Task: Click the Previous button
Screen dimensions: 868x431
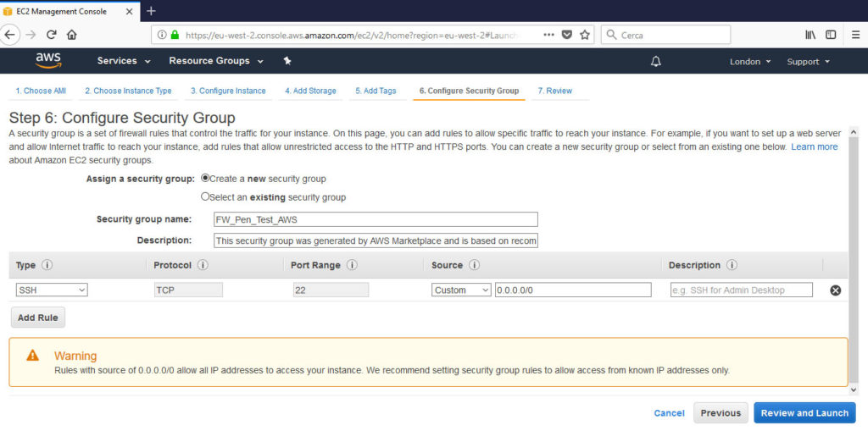Action: pyautogui.click(x=721, y=412)
